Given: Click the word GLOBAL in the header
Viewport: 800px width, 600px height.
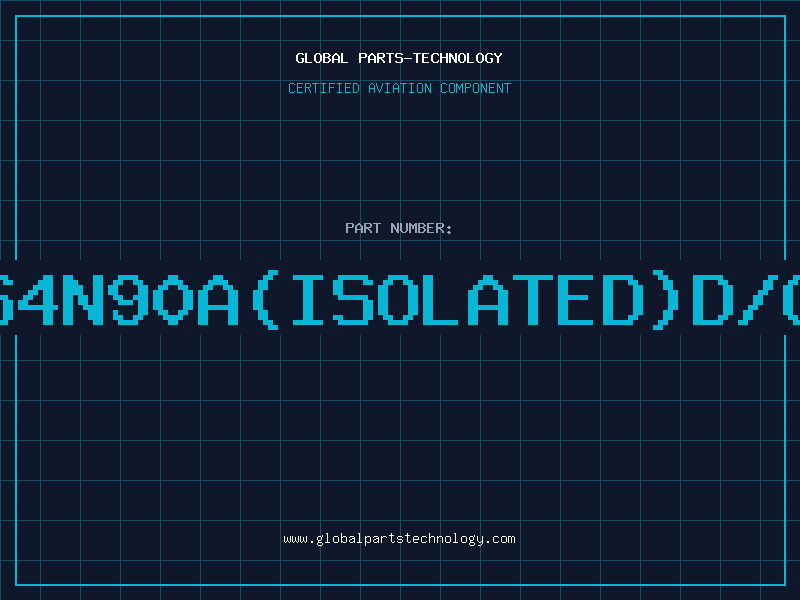Looking at the screenshot, I should coord(321,58).
